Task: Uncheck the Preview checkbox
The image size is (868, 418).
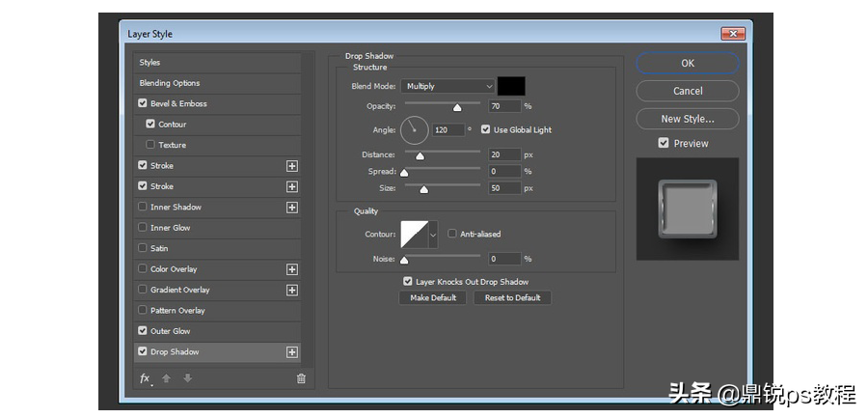Action: click(x=664, y=143)
